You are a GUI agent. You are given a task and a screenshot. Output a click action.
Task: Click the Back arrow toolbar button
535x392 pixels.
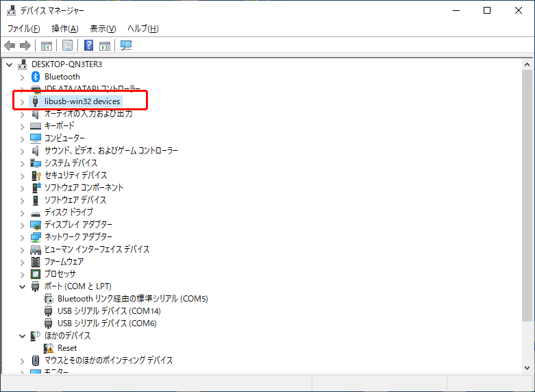coord(10,46)
